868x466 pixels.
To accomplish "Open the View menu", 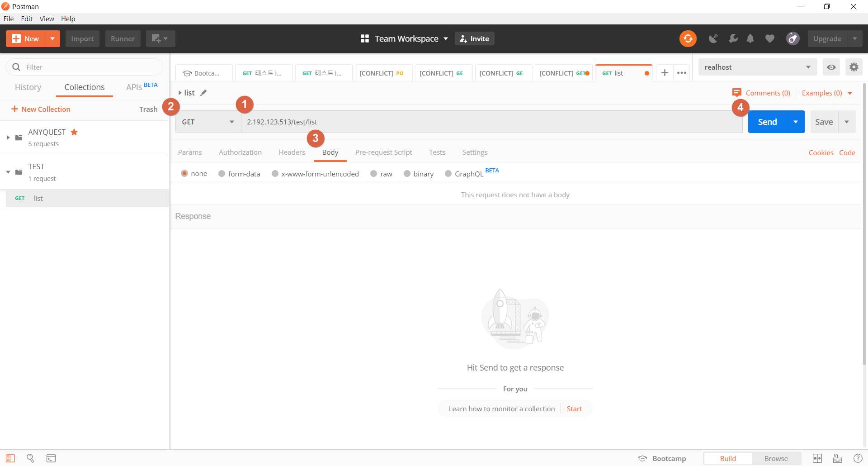I will click(47, 19).
